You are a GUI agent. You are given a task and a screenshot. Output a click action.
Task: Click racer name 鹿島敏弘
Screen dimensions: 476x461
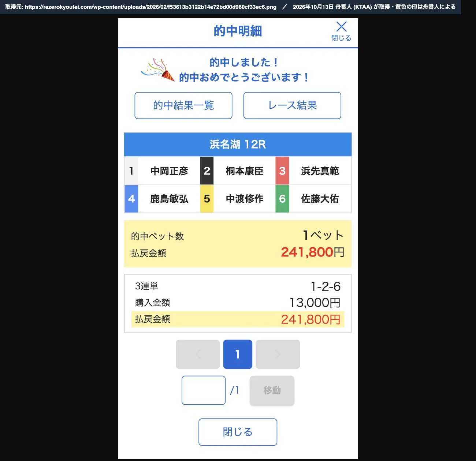pyautogui.click(x=169, y=199)
